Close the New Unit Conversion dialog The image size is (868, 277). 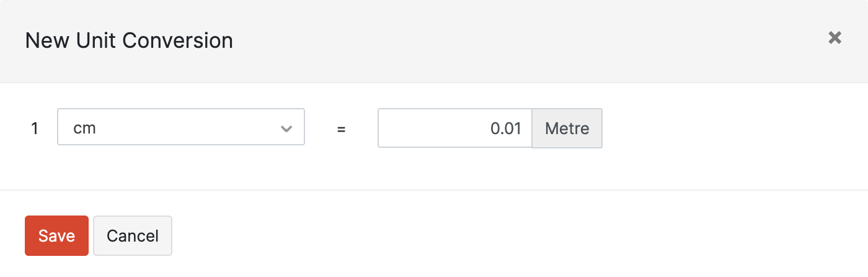pyautogui.click(x=835, y=38)
